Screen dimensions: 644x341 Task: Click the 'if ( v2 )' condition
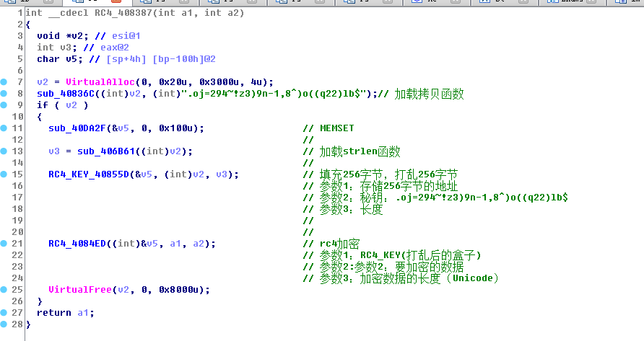pos(62,105)
